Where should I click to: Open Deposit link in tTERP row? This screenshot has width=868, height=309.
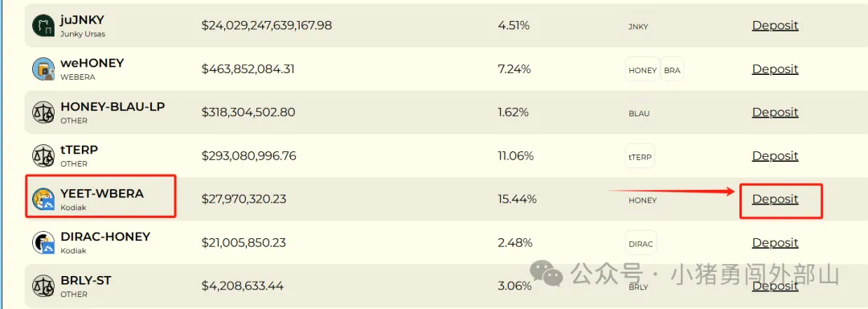775,155
